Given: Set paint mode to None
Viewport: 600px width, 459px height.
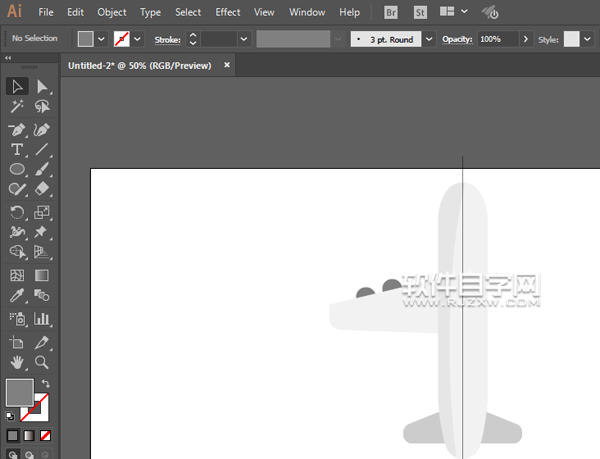Looking at the screenshot, I should 45,435.
